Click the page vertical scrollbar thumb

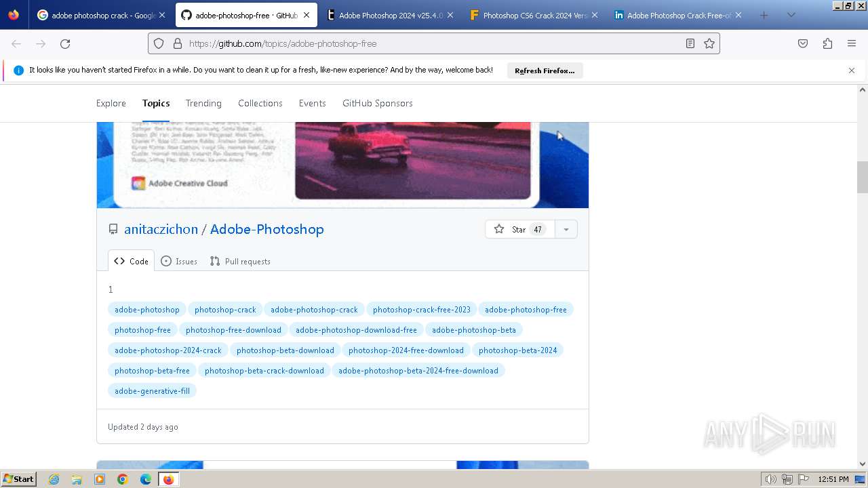[x=863, y=177]
